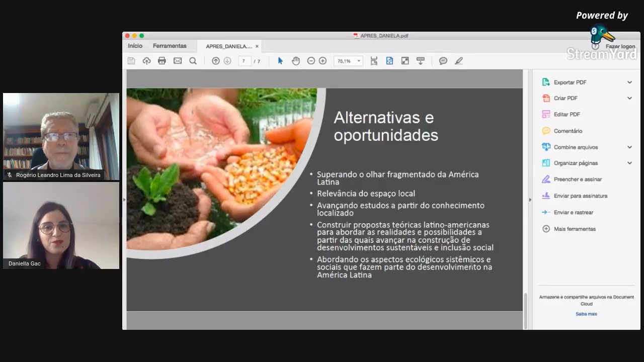644x362 pixels.
Task: Click the window title APRES_DANIELA.pdf
Action: click(384, 36)
